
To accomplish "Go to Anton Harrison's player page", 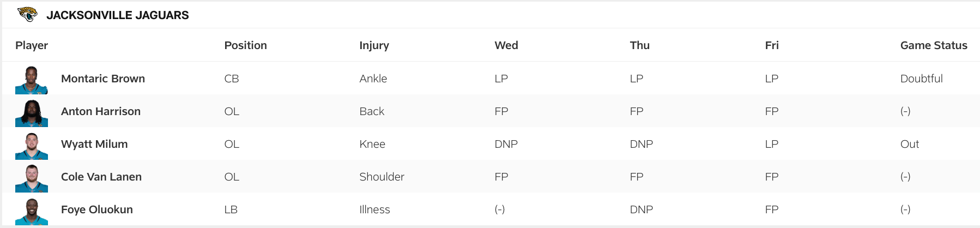I will coord(101,111).
